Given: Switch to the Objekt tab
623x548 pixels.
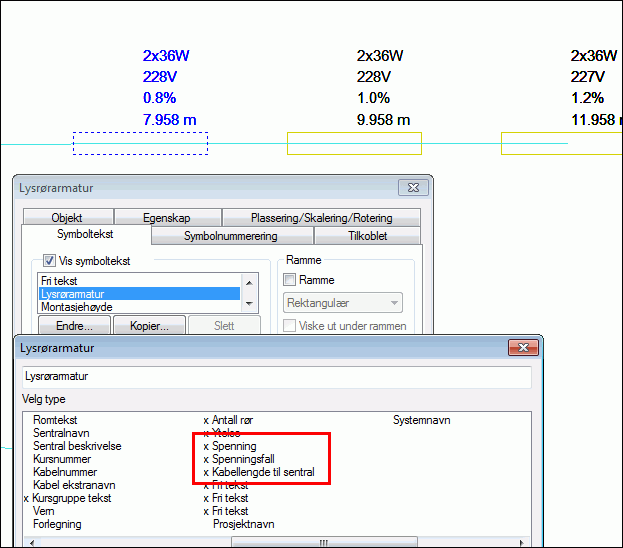Looking at the screenshot, I should click(67, 218).
